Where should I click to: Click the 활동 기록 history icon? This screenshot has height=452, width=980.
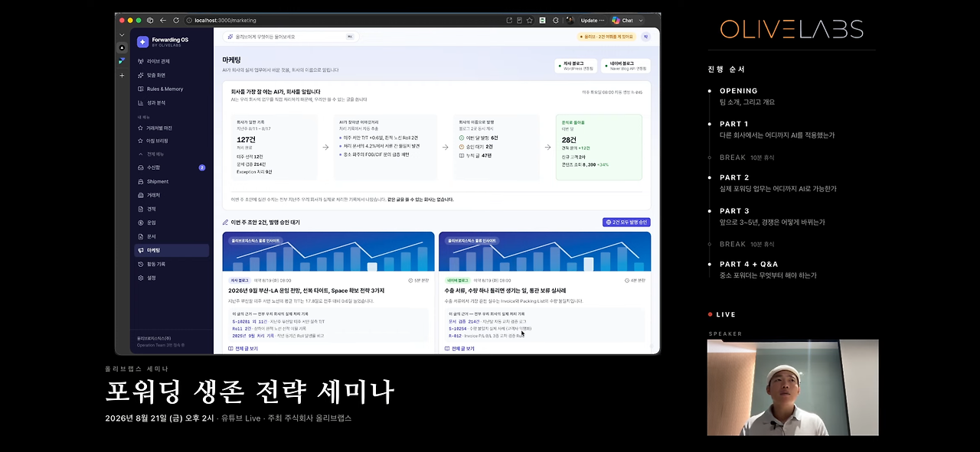[140, 264]
